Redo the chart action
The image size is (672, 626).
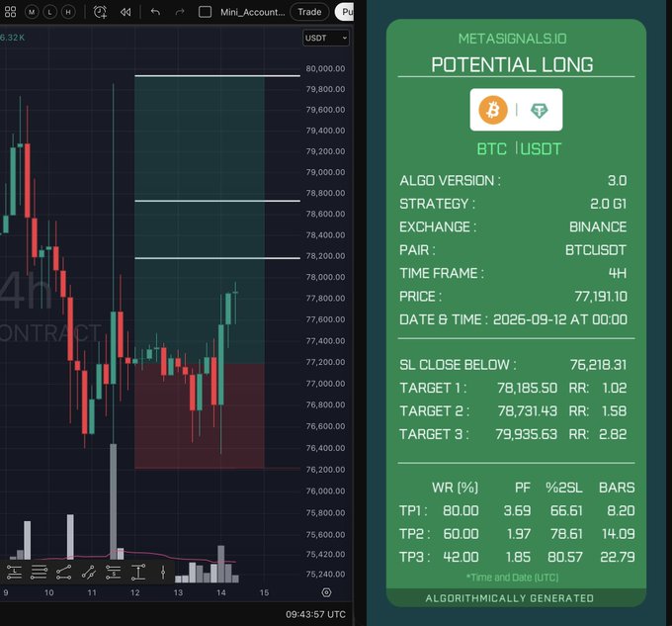click(180, 12)
